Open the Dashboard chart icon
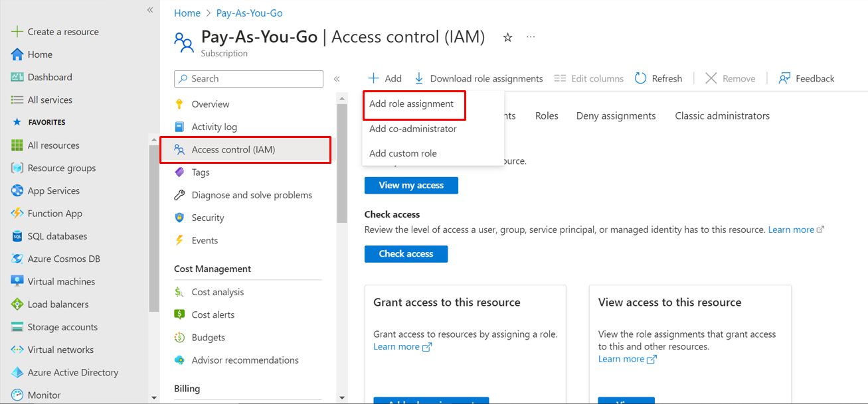 17,77
